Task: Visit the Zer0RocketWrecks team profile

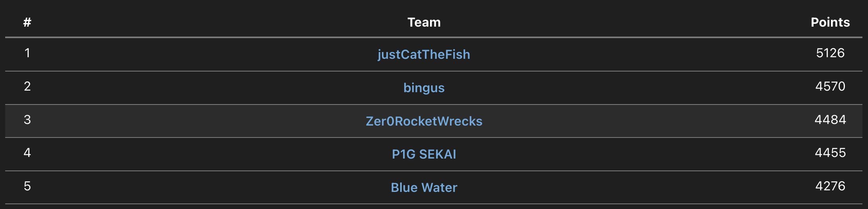Action: (424, 121)
